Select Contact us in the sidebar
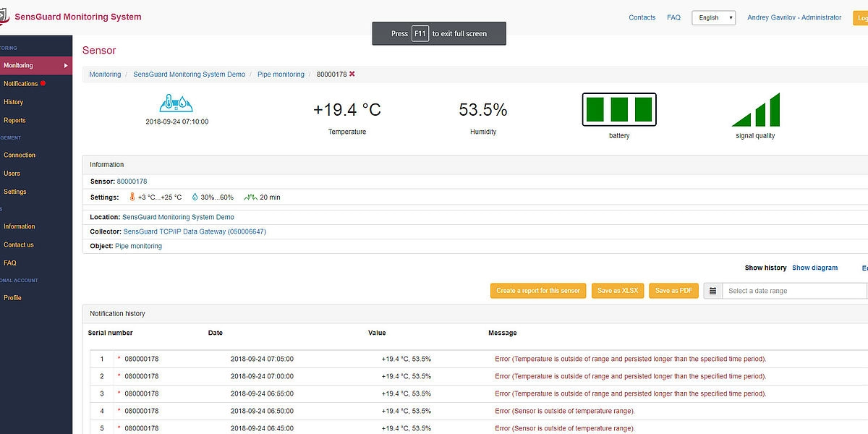The image size is (868, 434). click(x=19, y=244)
